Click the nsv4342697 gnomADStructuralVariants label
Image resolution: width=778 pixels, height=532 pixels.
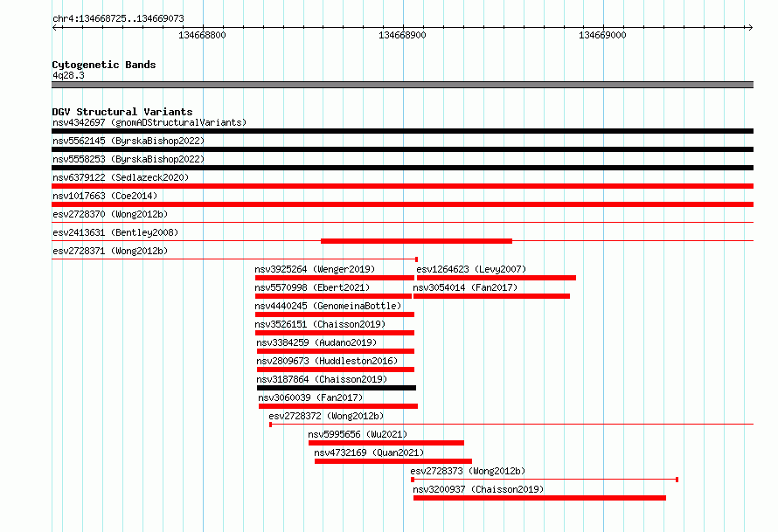(149, 122)
